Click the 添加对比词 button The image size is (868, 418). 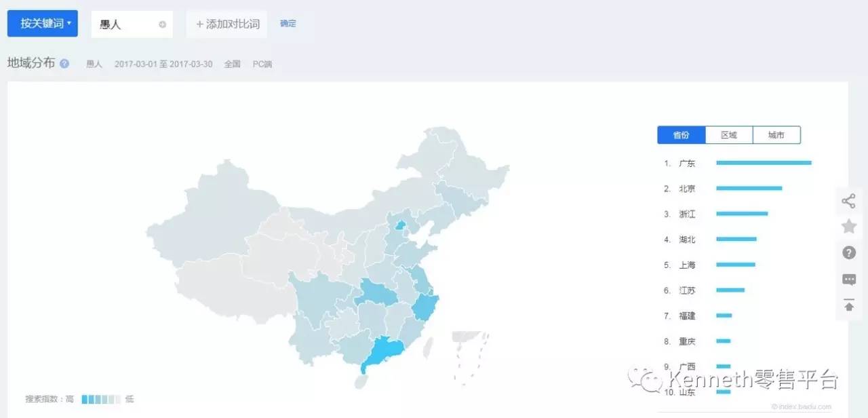[227, 24]
